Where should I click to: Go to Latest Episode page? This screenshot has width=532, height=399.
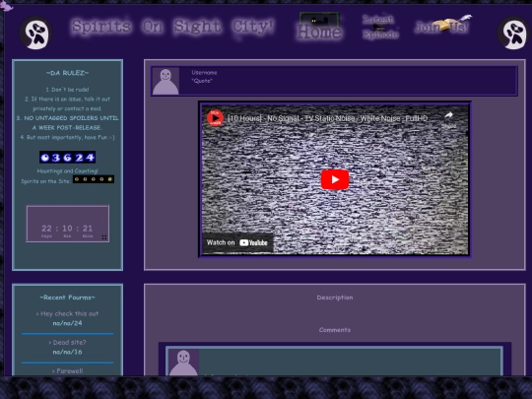pyautogui.click(x=380, y=27)
